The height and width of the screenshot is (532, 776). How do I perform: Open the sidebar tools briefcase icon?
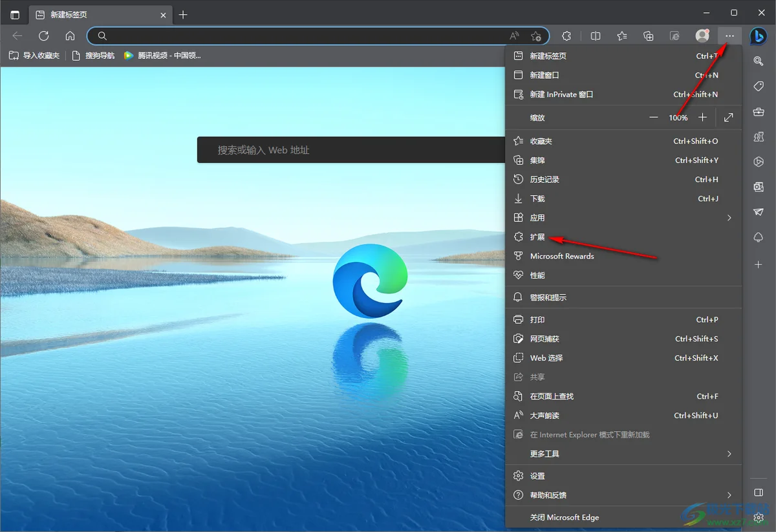[759, 112]
